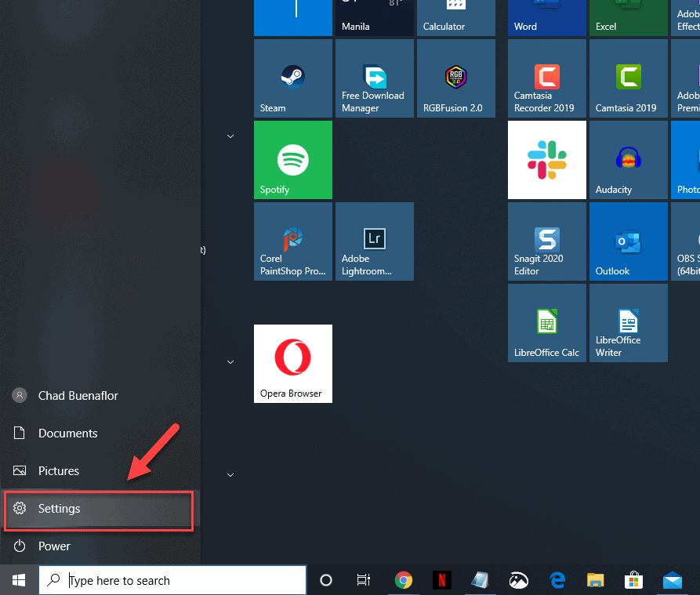
Task: Expand the middle app list chevron
Action: [x=230, y=362]
